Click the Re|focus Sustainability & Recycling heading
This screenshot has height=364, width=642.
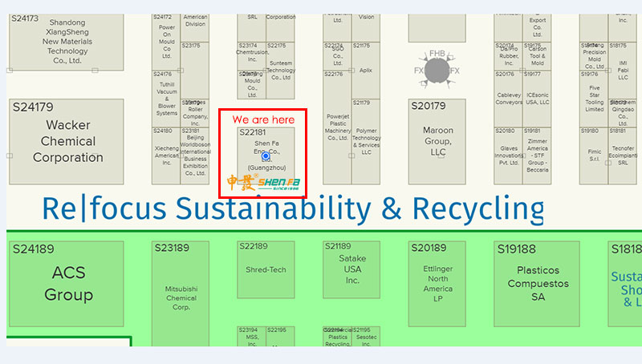293,209
